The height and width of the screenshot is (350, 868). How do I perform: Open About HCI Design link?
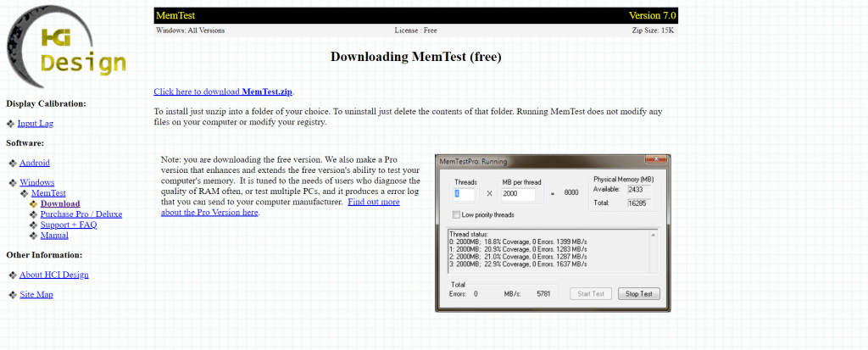[x=53, y=275]
